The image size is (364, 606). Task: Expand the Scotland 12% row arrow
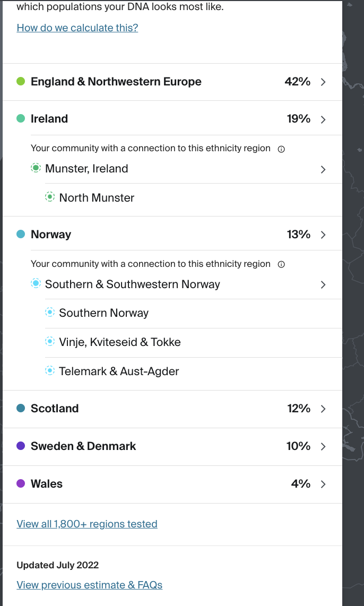(x=323, y=409)
